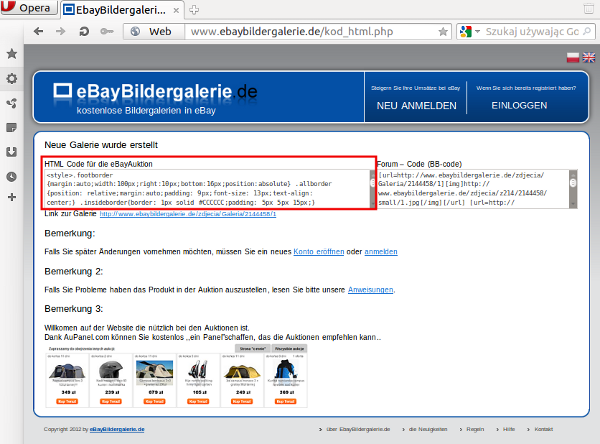Open 'die Neuigkeiten' footer link

tap(428, 429)
